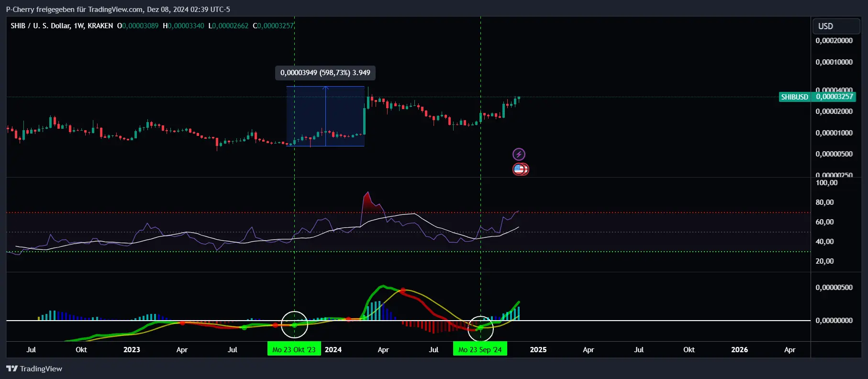Click the 0,00020000 price axis label
The height and width of the screenshot is (379, 868).
(x=834, y=41)
